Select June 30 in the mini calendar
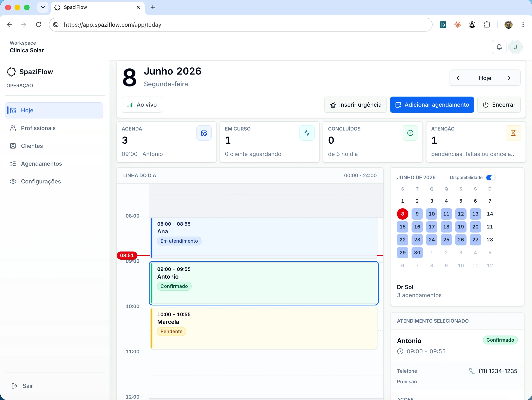The image size is (532, 400). coord(417,253)
